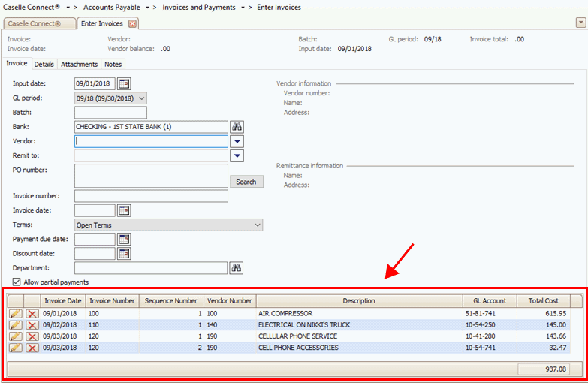The width and height of the screenshot is (588, 383).
Task: Click the PO number Search button
Action: point(246,182)
